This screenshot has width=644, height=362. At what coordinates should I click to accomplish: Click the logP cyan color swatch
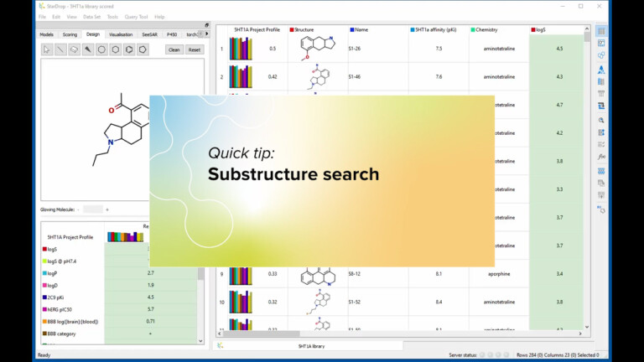pyautogui.click(x=44, y=273)
